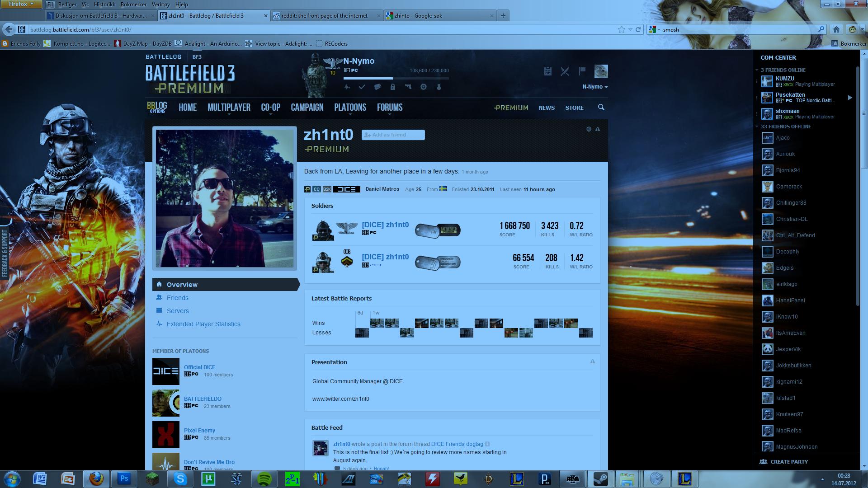This screenshot has height=488, width=868.
Task: Click the small circle icon beside the report icon
Action: click(x=589, y=129)
